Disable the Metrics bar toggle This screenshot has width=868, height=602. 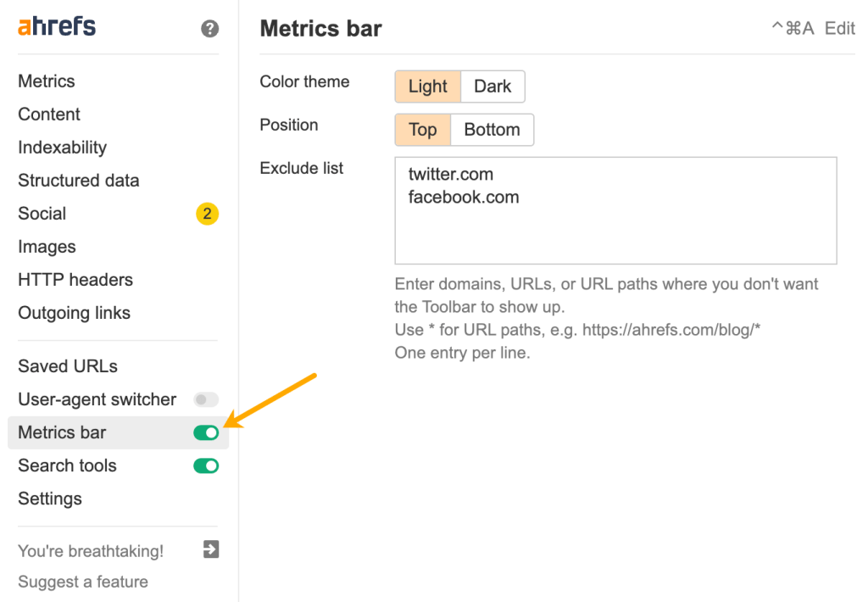pos(206,432)
